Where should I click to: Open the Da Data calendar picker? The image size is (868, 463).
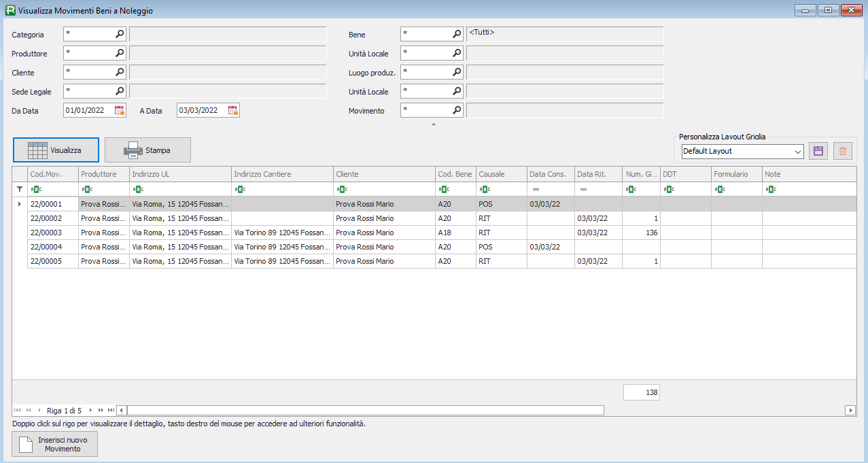(x=120, y=110)
